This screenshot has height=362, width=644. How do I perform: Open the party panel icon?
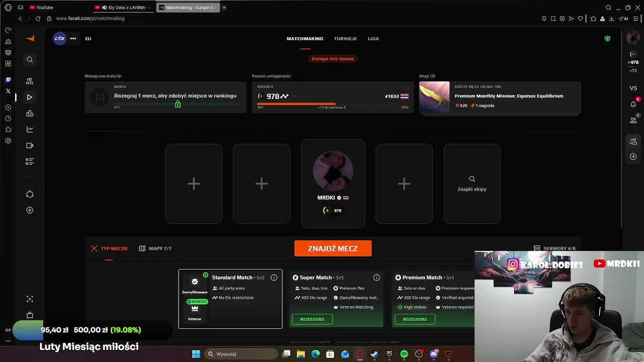[633, 141]
